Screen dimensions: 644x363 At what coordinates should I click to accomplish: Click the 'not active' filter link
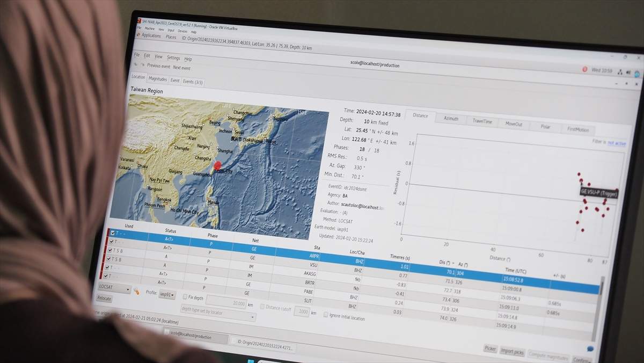616,143
